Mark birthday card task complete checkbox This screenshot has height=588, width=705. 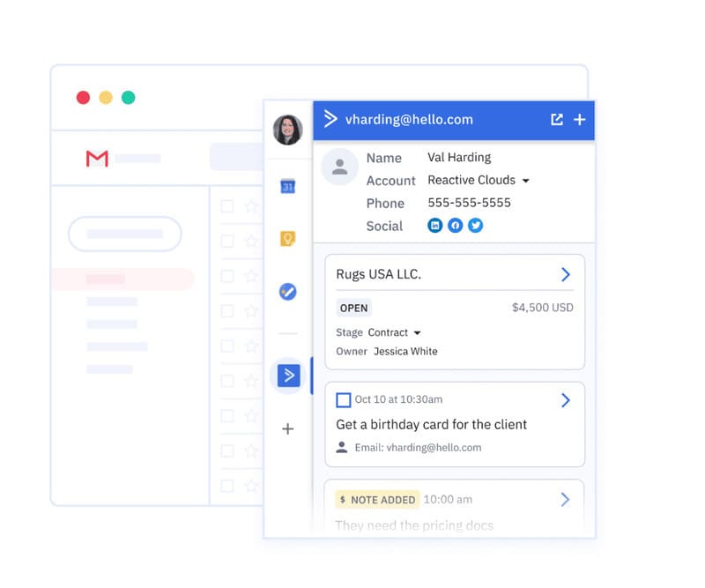pos(344,400)
